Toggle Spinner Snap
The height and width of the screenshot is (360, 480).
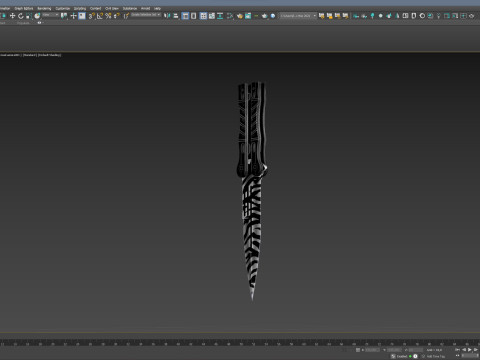[x=117, y=16]
